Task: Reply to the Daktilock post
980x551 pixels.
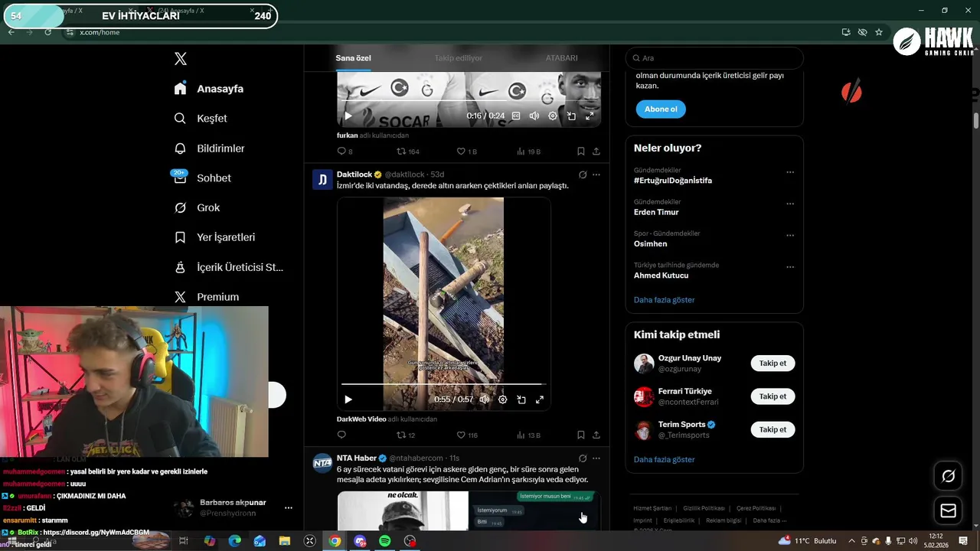Action: tap(341, 435)
